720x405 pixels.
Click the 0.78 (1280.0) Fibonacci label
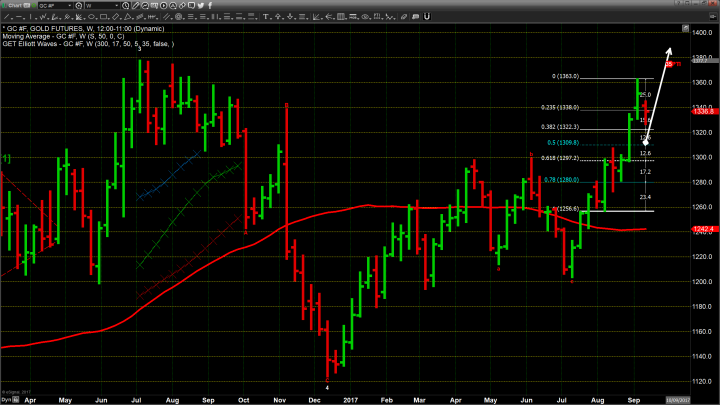point(562,180)
